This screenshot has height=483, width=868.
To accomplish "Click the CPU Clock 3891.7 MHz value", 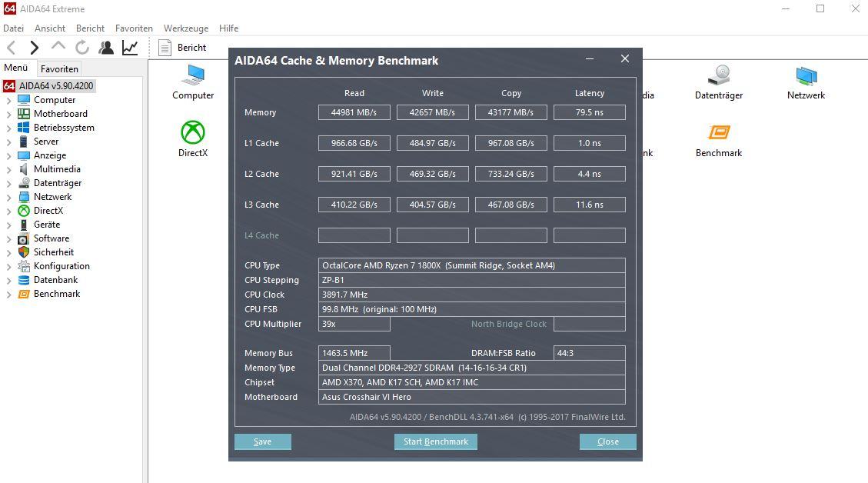I will click(471, 295).
